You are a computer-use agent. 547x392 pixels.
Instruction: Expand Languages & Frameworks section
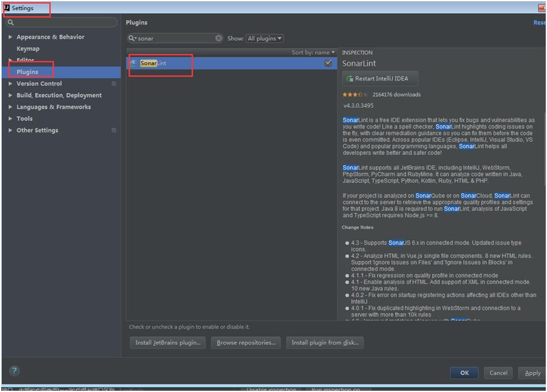coord(10,107)
